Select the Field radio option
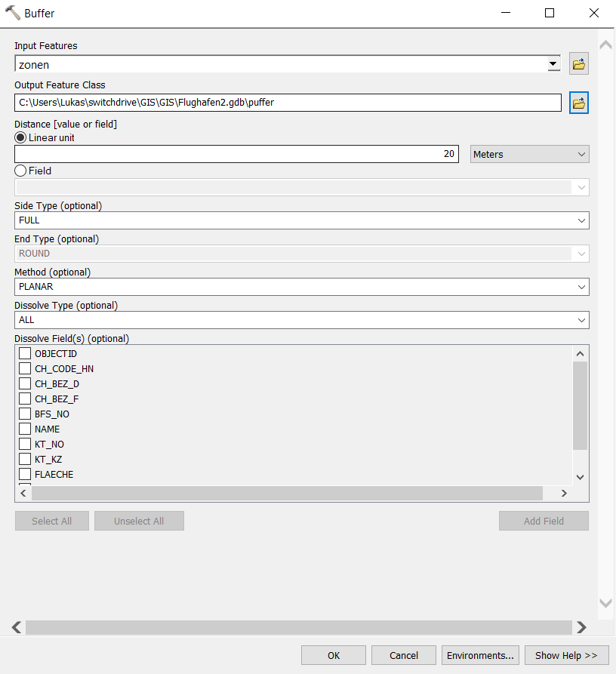 [x=20, y=171]
